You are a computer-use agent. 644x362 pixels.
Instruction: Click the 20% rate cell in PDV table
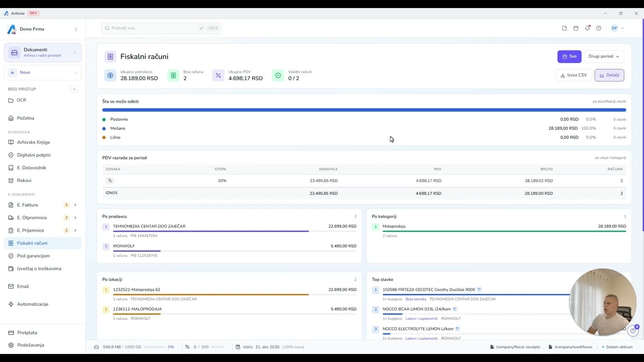tap(222, 180)
